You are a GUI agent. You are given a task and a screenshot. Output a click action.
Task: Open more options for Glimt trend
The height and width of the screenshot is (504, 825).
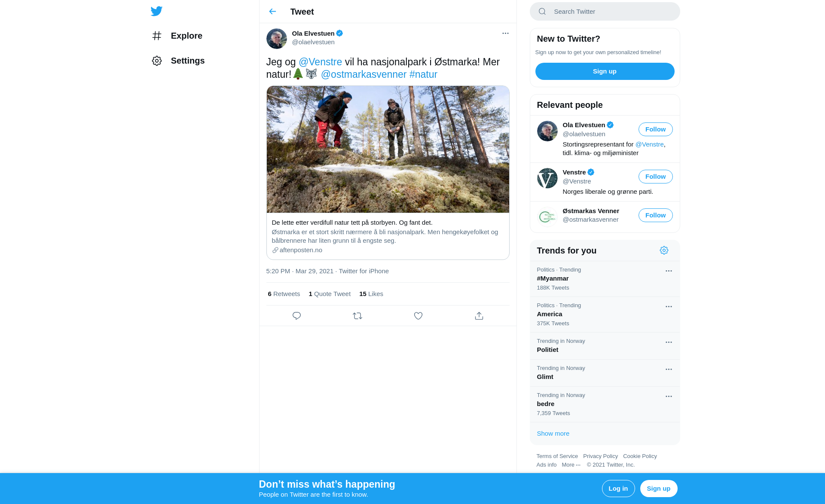point(669,370)
